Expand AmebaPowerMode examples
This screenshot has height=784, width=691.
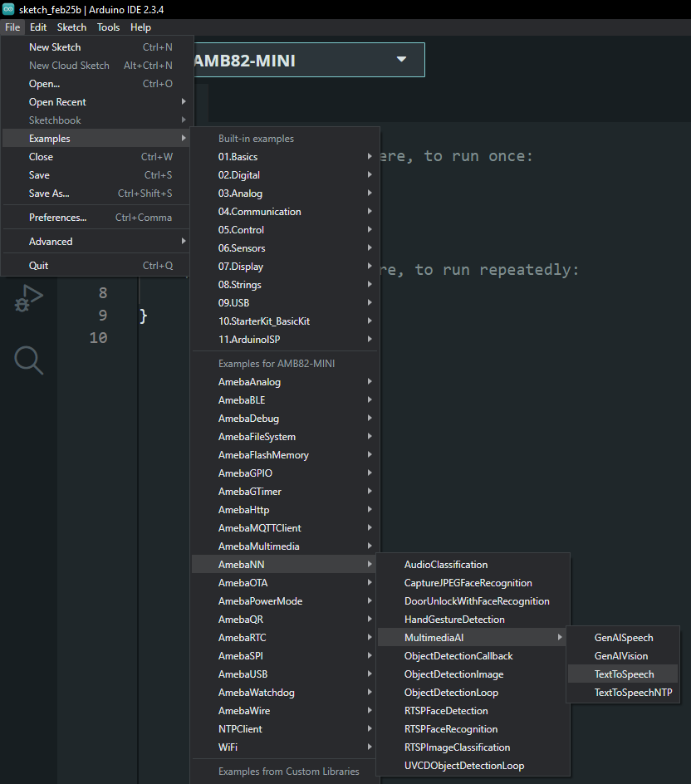click(285, 601)
